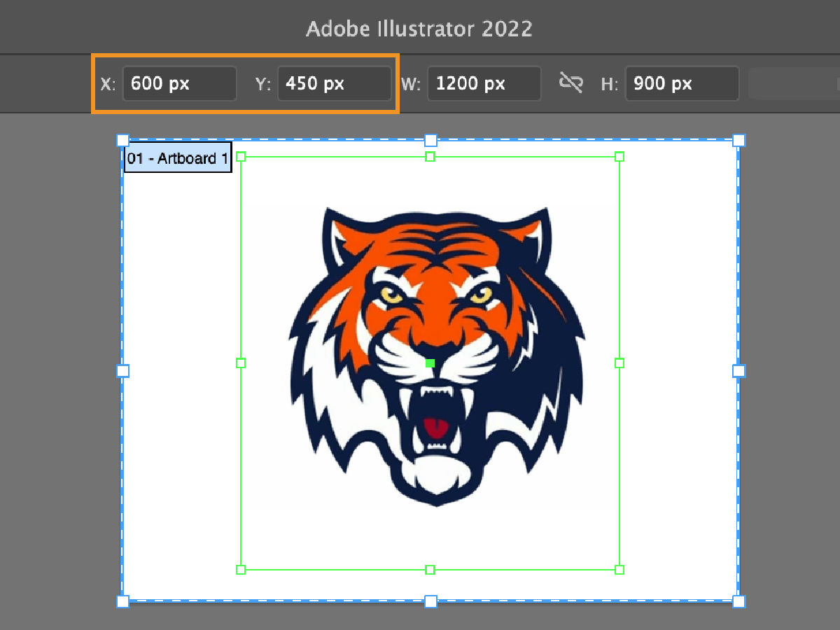The width and height of the screenshot is (840, 630).
Task: Click the top-middle green bounding box handle
Action: tap(430, 157)
